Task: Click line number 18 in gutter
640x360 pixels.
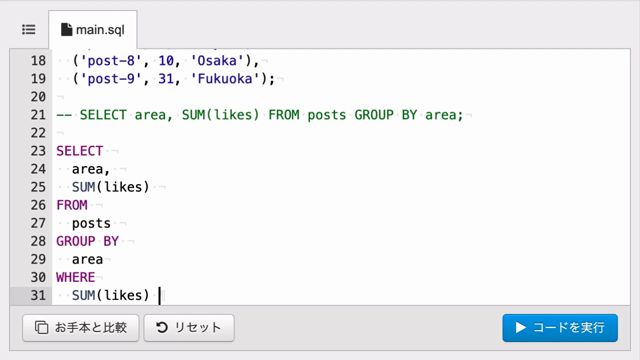Action: 38,61
